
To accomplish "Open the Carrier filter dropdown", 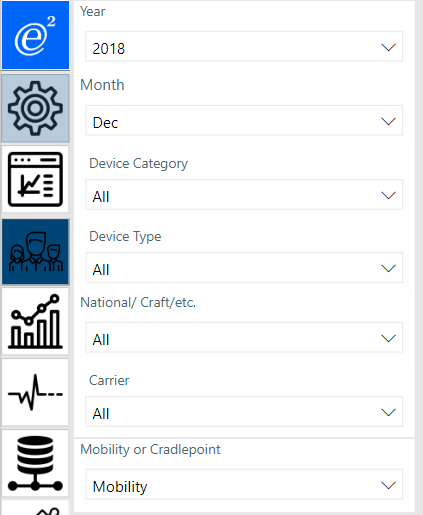I will pyautogui.click(x=244, y=412).
